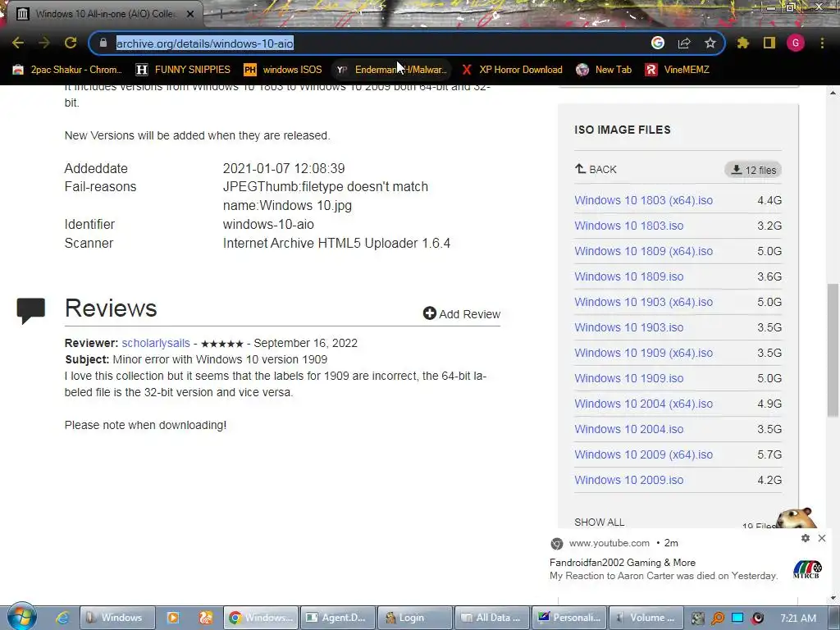Reload the archive.org page
The height and width of the screenshot is (630, 840).
(x=71, y=43)
